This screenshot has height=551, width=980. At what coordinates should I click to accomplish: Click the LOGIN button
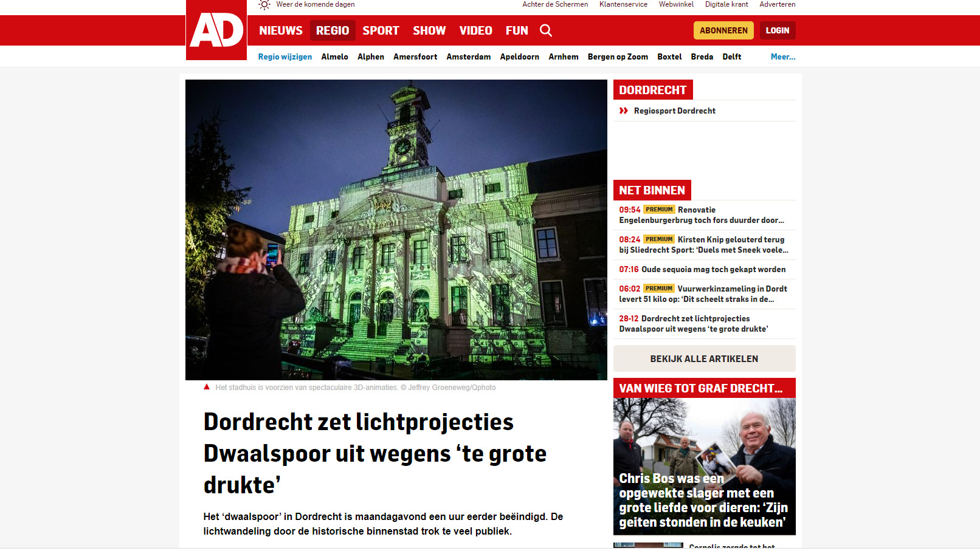pyautogui.click(x=778, y=30)
